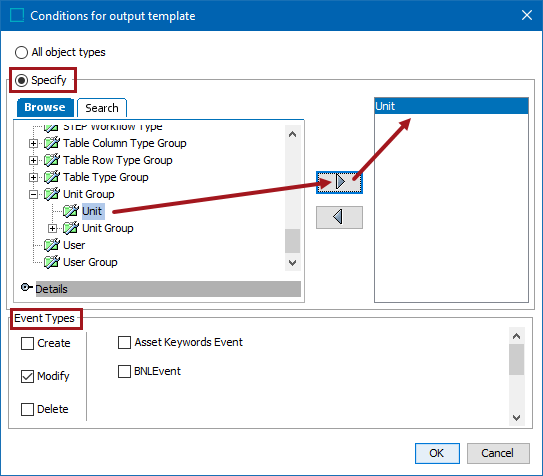Enable the Delete event checkbox
The height and width of the screenshot is (476, 543).
(27, 409)
